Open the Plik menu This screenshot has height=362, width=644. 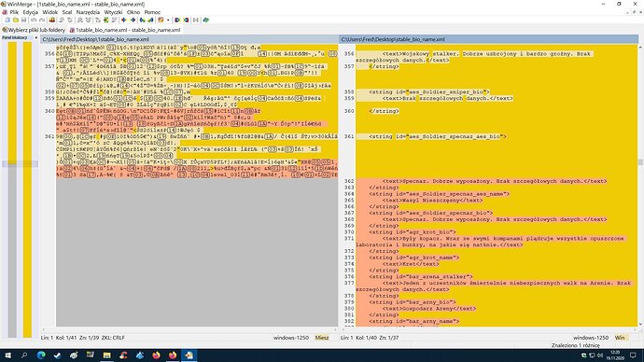point(14,12)
